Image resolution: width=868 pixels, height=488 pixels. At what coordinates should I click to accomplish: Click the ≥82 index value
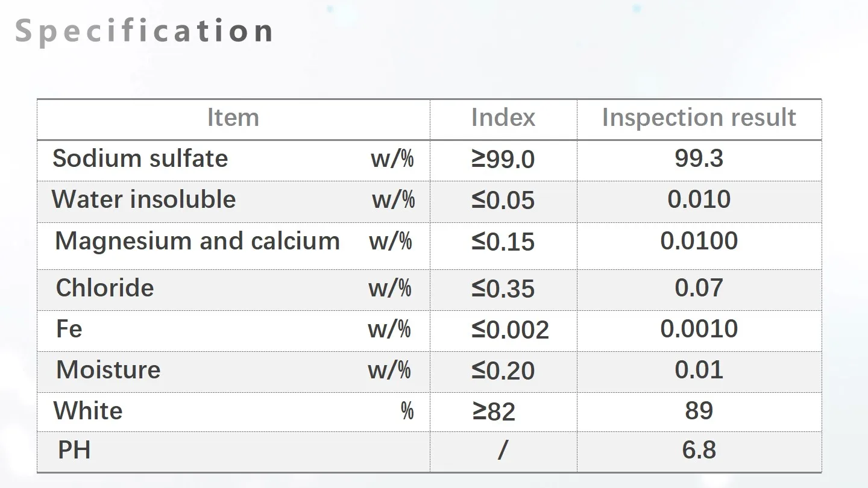click(x=493, y=412)
